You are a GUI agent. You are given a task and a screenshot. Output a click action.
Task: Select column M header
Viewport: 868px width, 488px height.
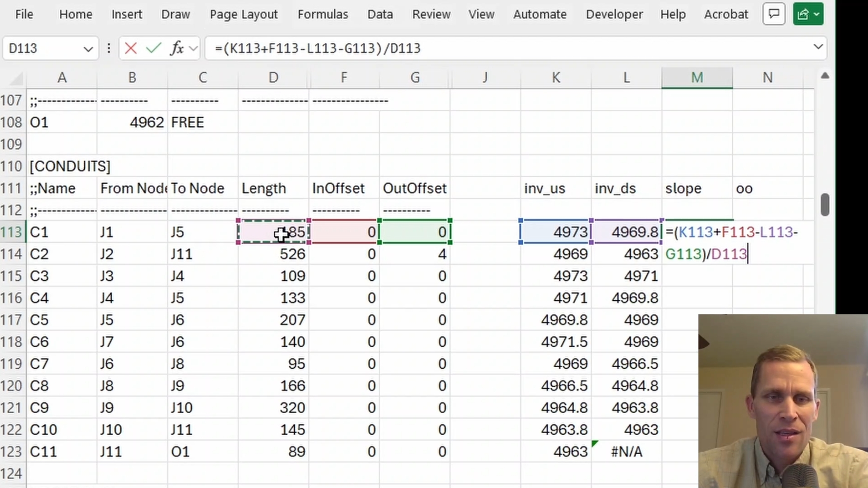[x=697, y=78]
